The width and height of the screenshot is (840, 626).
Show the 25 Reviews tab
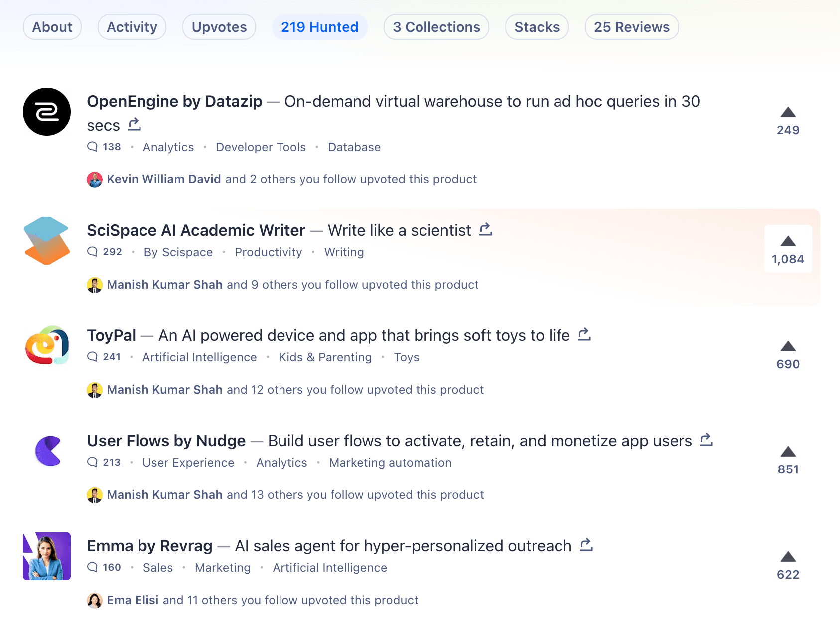[x=632, y=27]
